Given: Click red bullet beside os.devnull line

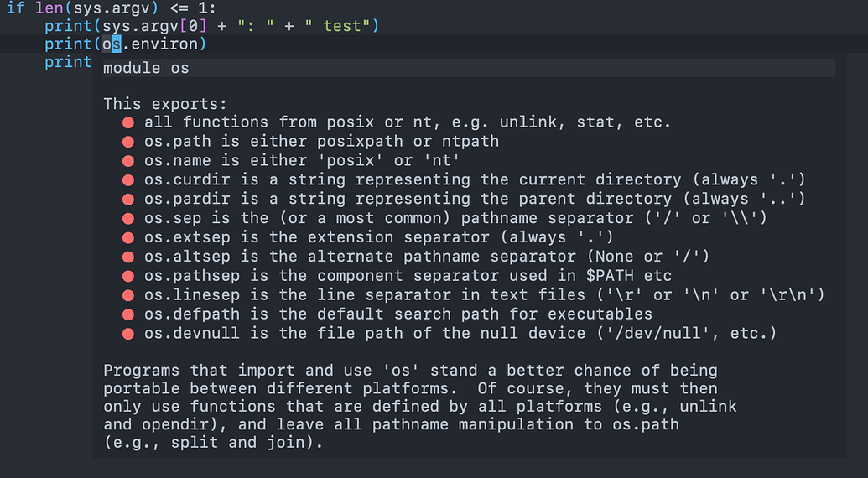Looking at the screenshot, I should [x=127, y=334].
